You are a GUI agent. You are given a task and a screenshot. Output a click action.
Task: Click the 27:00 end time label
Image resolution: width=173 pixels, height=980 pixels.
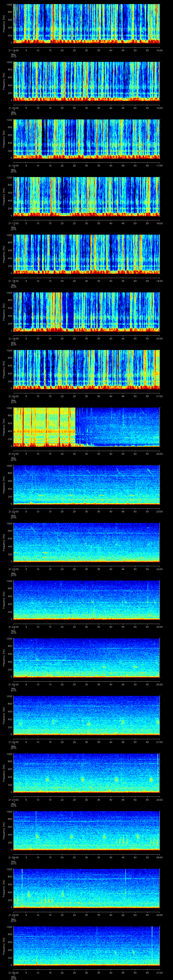click(160, 742)
